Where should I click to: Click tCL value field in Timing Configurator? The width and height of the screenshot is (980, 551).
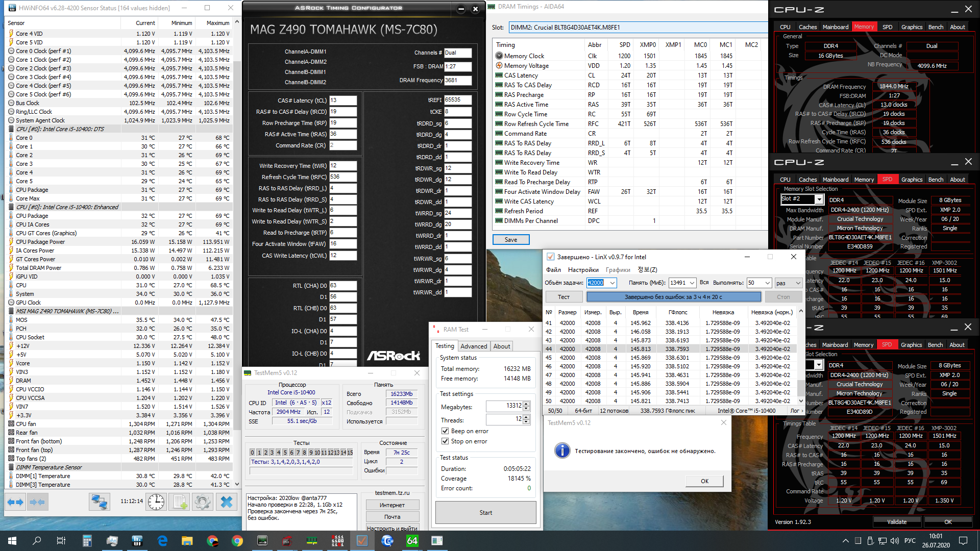[342, 101]
